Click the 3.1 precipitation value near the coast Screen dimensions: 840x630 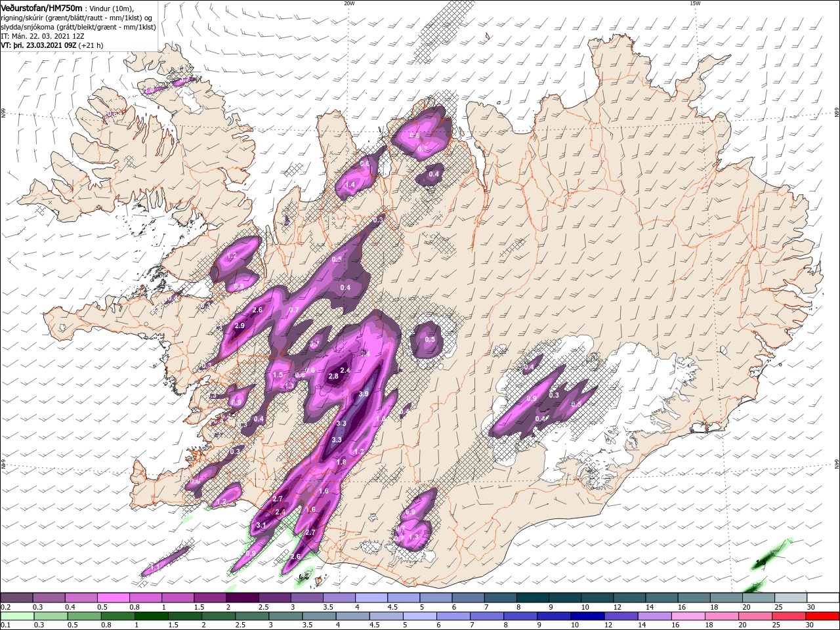[261, 526]
